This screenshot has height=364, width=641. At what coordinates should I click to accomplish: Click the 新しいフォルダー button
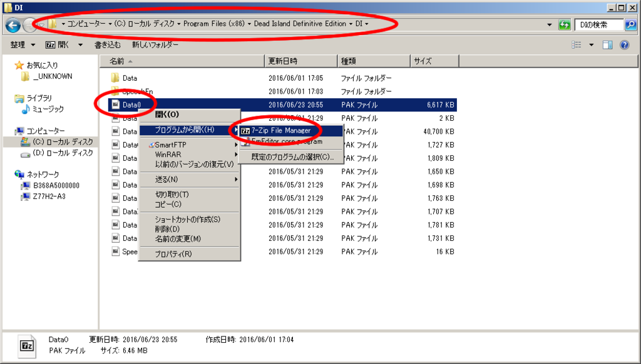155,44
